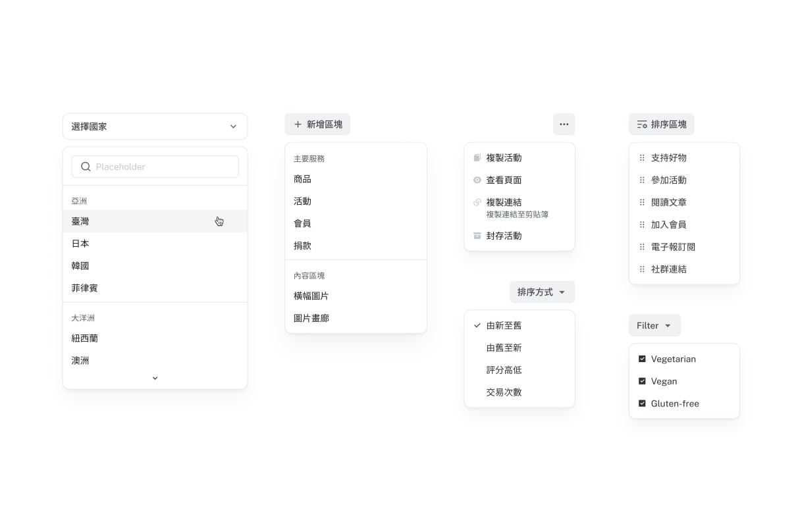The height and width of the screenshot is (532, 802).
Task: Click the archive icon next to 封存活動
Action: (477, 236)
